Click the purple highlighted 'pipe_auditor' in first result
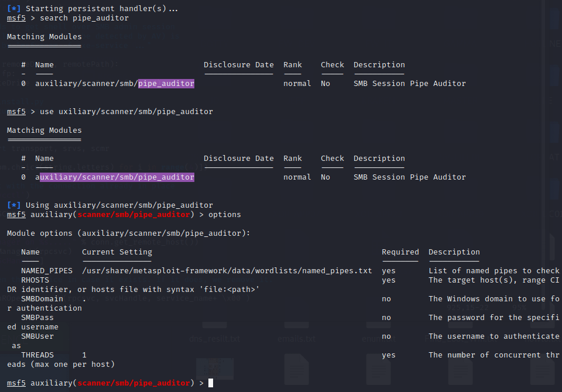Viewport: 562px width, 392px height. pyautogui.click(x=166, y=84)
